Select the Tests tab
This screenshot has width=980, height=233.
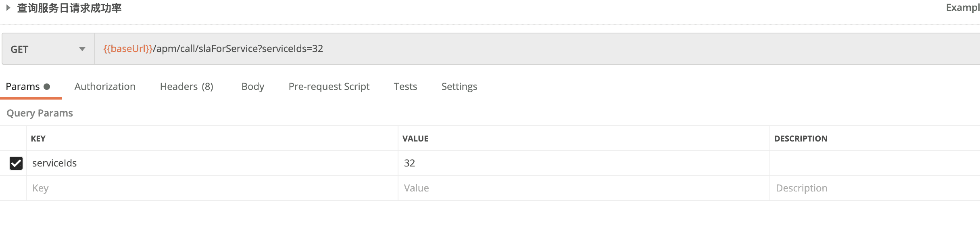[x=405, y=87]
